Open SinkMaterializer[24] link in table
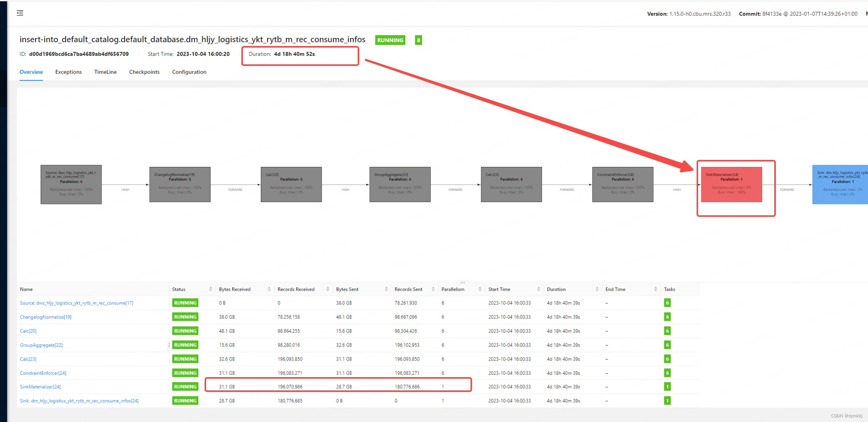The height and width of the screenshot is (422, 868). (40, 387)
